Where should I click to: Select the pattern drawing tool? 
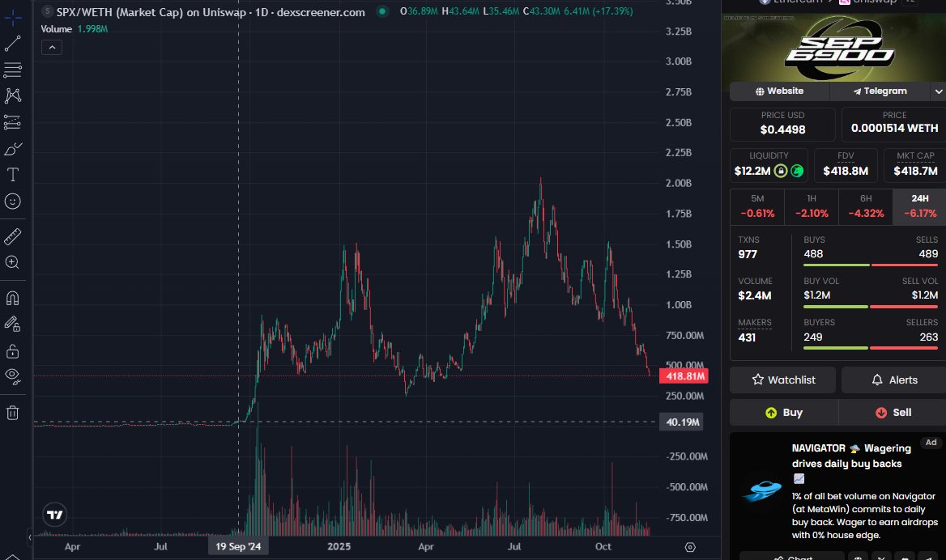click(13, 95)
